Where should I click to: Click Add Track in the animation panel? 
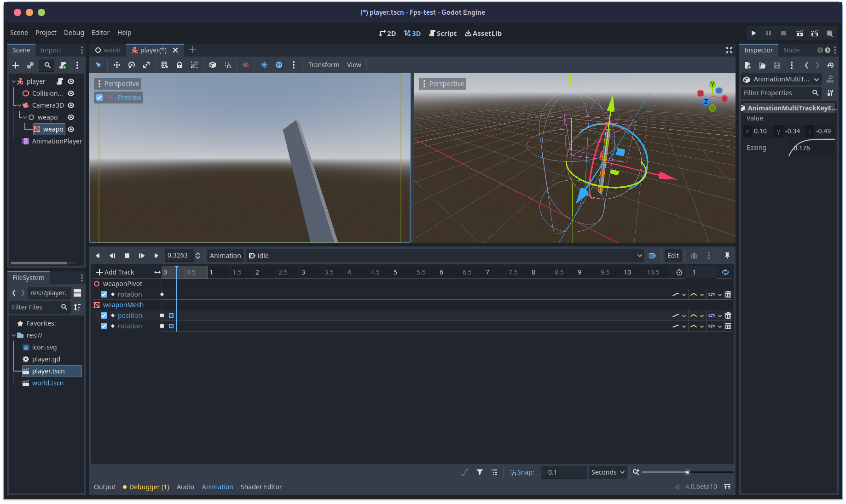click(x=115, y=272)
